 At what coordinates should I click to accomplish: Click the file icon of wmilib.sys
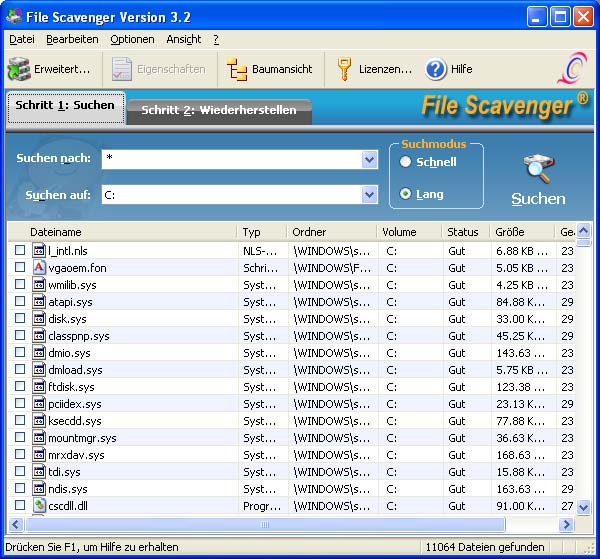coord(39,285)
